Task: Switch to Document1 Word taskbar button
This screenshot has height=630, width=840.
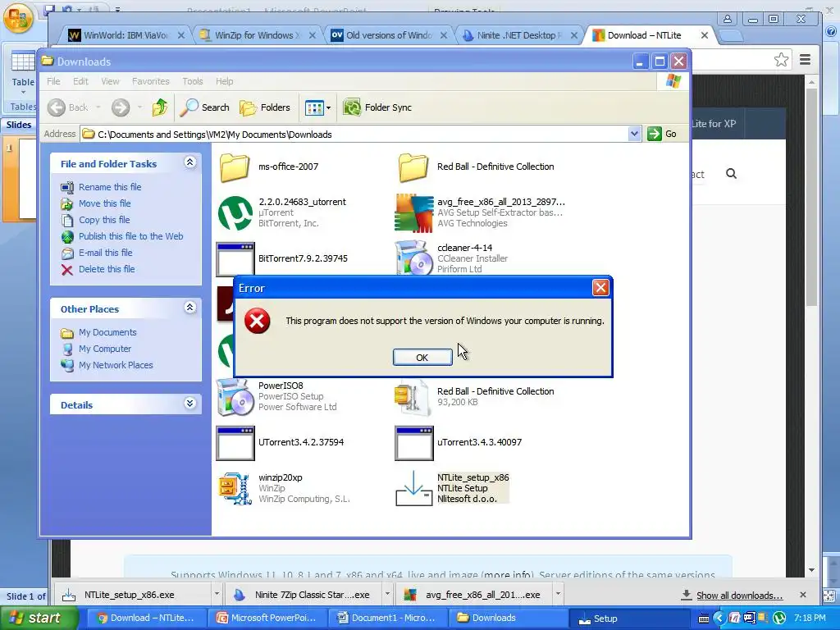Action: (388, 619)
